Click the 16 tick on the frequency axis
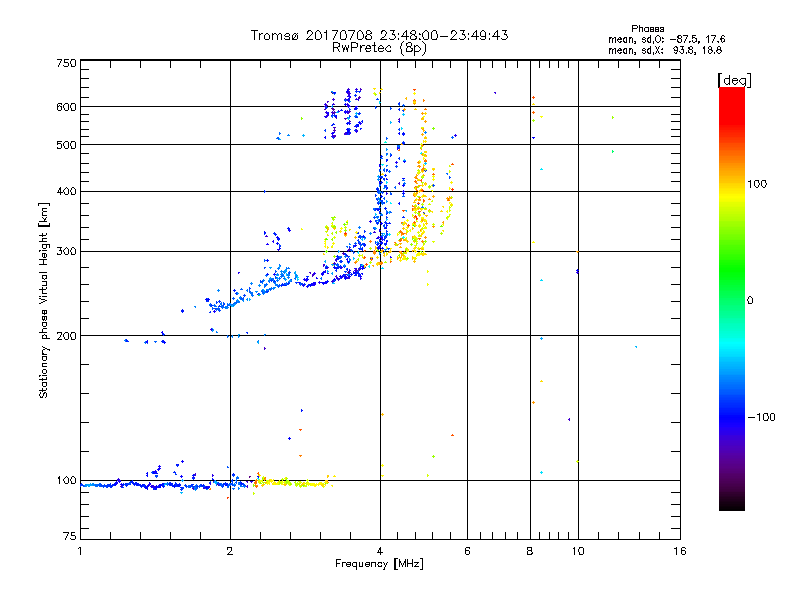The image size is (800, 600). click(680, 551)
